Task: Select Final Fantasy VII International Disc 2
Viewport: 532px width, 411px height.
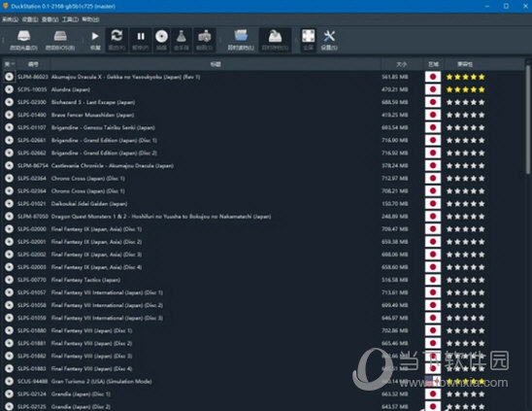Action: [x=107, y=305]
